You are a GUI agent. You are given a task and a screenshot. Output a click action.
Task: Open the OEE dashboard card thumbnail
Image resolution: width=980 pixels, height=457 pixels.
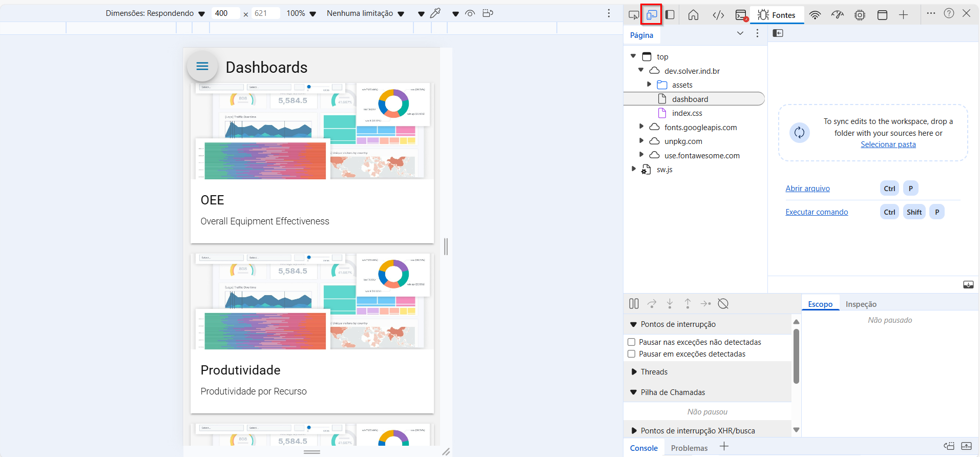pyautogui.click(x=312, y=131)
